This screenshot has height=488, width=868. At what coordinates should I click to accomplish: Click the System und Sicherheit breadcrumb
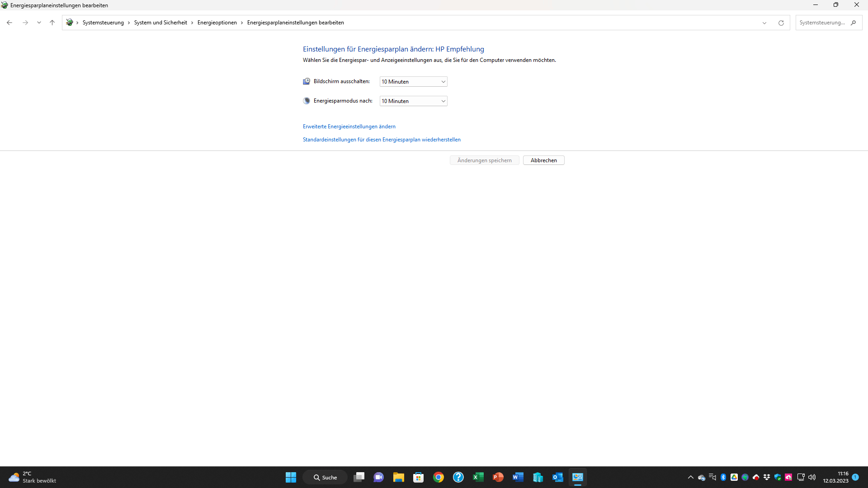point(160,23)
